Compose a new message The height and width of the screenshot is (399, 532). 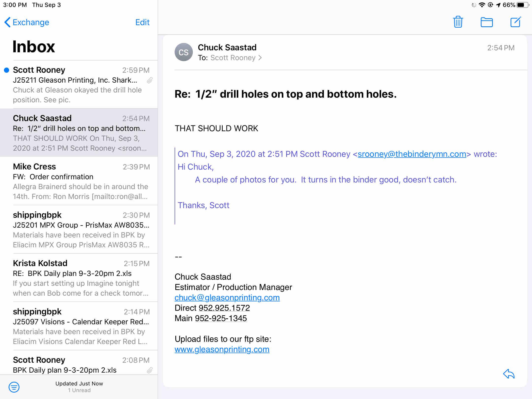pyautogui.click(x=515, y=22)
